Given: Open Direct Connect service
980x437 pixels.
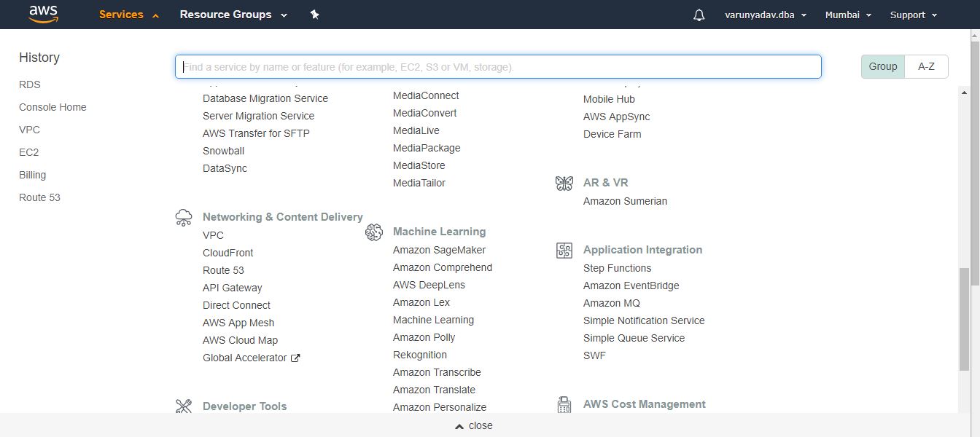Looking at the screenshot, I should pos(236,305).
